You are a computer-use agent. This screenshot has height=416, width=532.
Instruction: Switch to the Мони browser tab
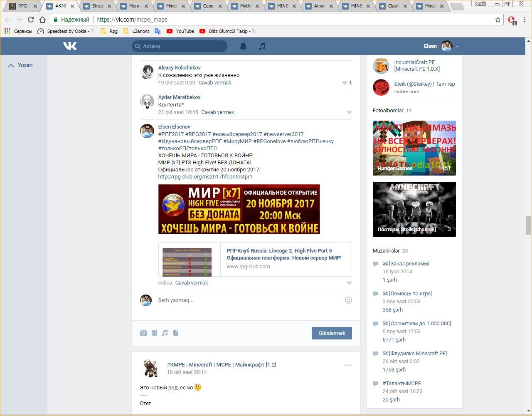coord(134,6)
